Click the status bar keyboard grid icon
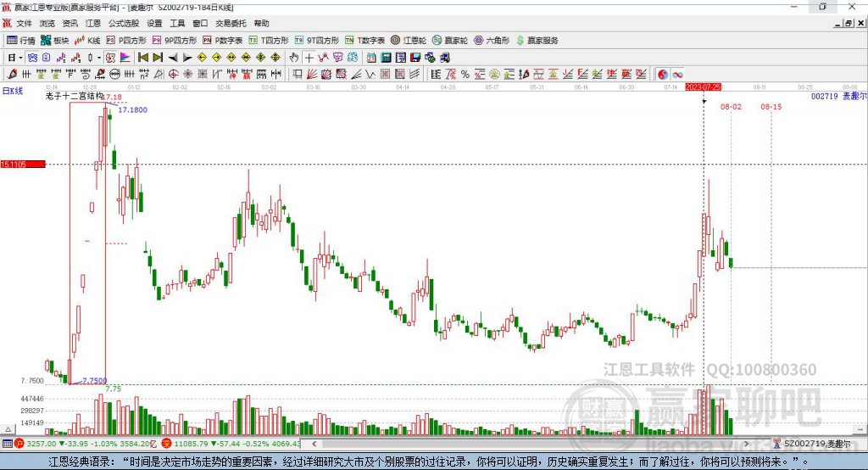 point(7,444)
